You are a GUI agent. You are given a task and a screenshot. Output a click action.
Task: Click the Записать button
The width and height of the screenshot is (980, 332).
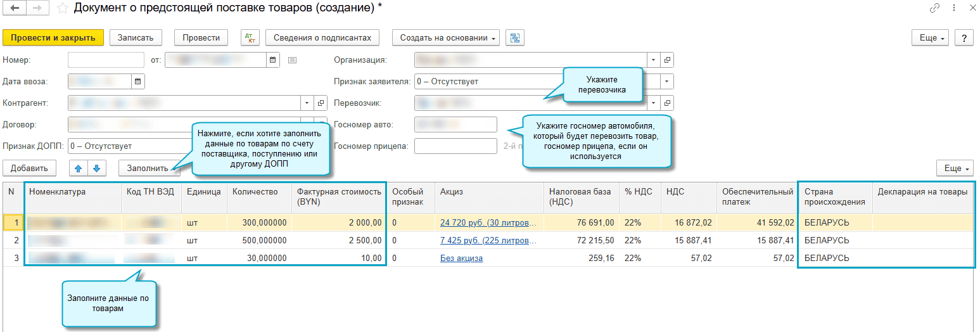136,37
